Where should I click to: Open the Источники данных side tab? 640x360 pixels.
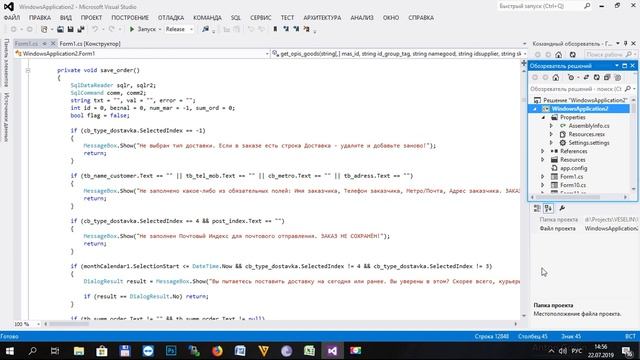(7, 117)
